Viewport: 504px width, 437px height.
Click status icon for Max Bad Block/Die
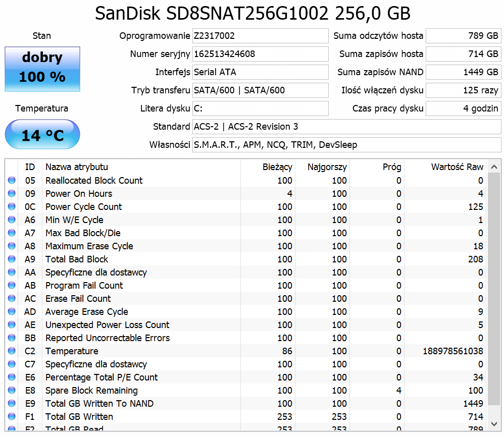[12, 233]
